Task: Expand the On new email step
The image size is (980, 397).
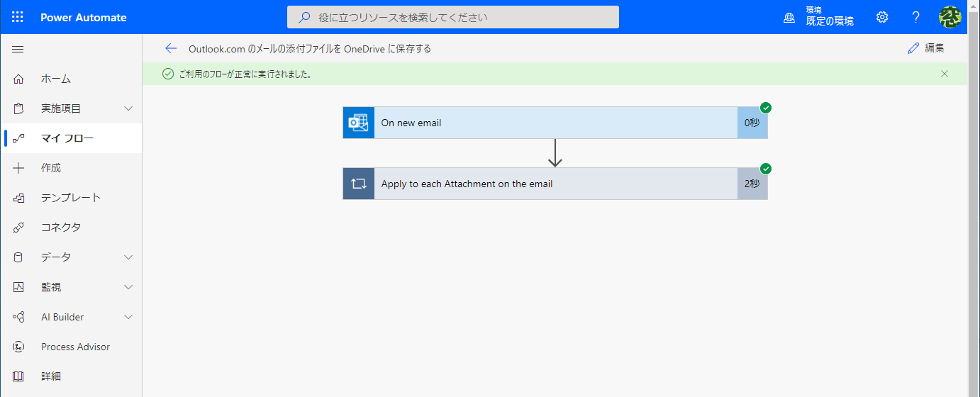Action: (555, 123)
